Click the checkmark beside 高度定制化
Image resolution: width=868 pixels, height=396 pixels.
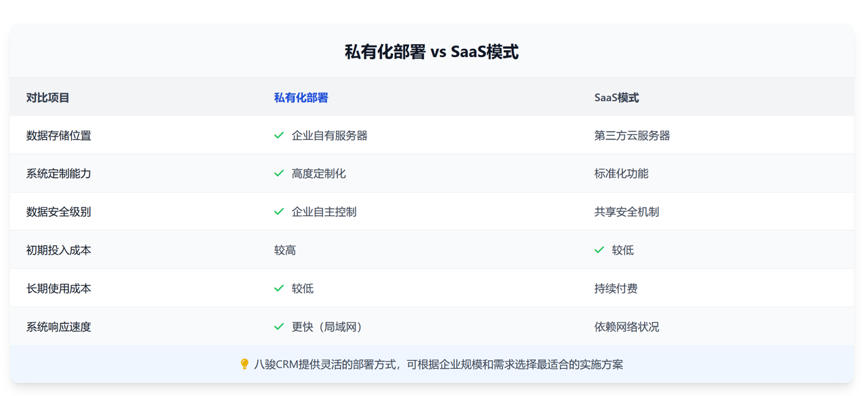(279, 173)
